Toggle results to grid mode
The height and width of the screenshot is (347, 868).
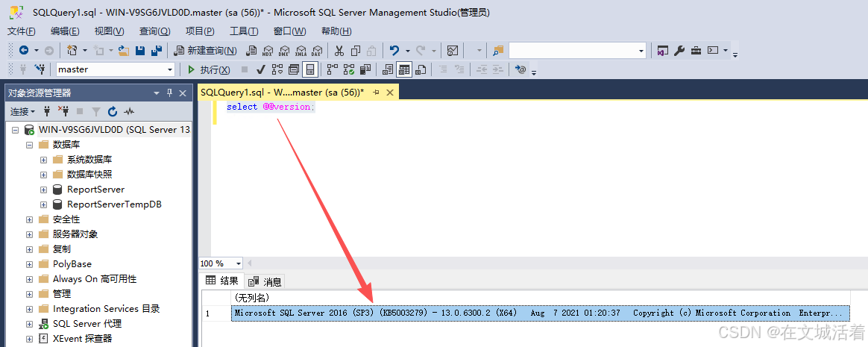405,69
